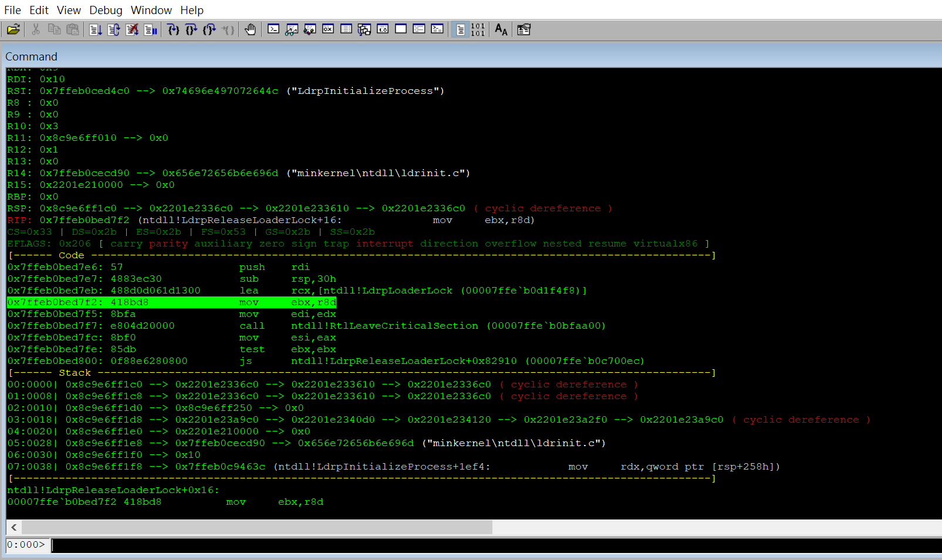This screenshot has height=560, width=942.
Task: Click the 'ntdll!LdrpReleaseLoaderLock+0x16:' label line
Action: 113,490
